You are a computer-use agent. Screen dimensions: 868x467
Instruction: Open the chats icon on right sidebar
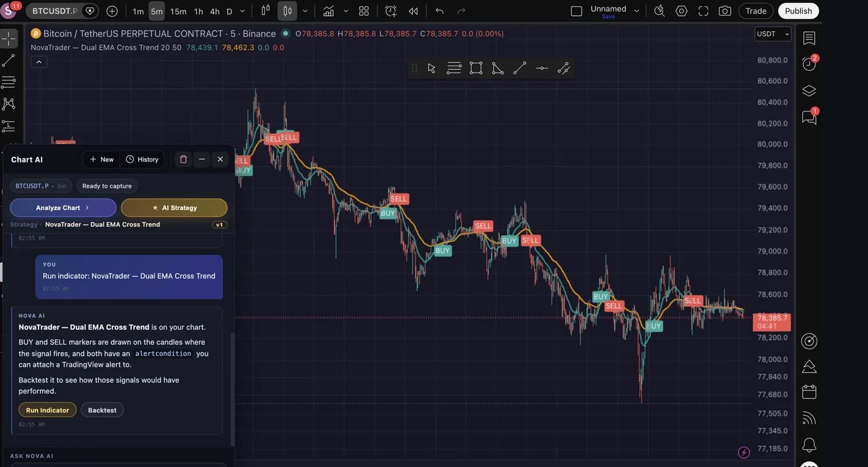click(x=809, y=117)
